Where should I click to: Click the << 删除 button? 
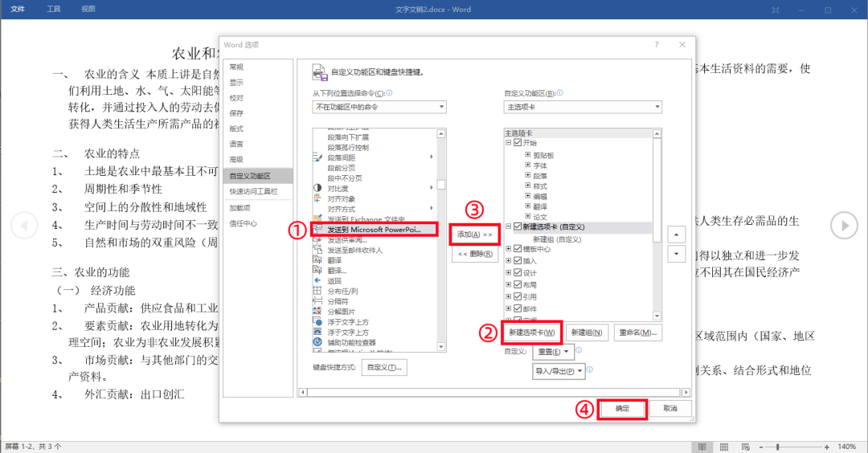coord(474,254)
